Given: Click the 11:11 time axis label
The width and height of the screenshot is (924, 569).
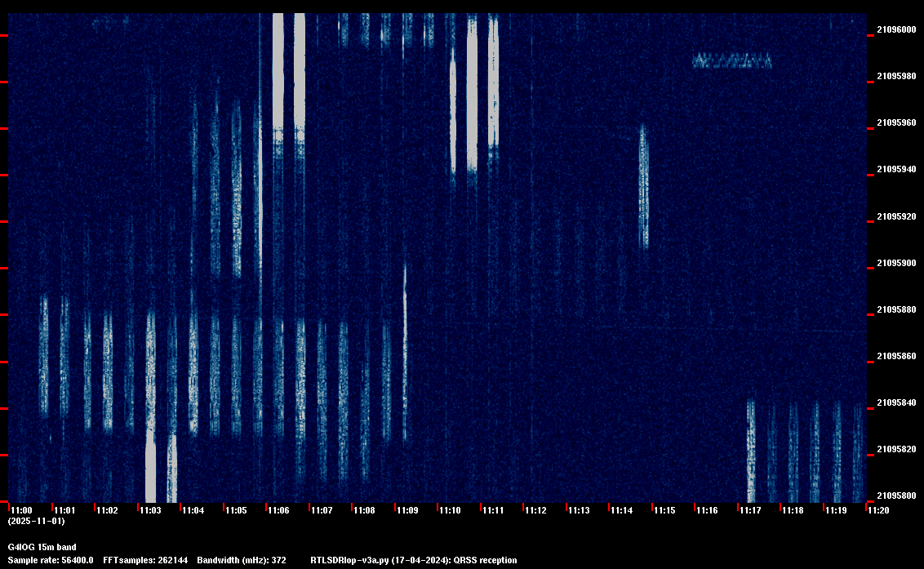Looking at the screenshot, I should pyautogui.click(x=493, y=510).
